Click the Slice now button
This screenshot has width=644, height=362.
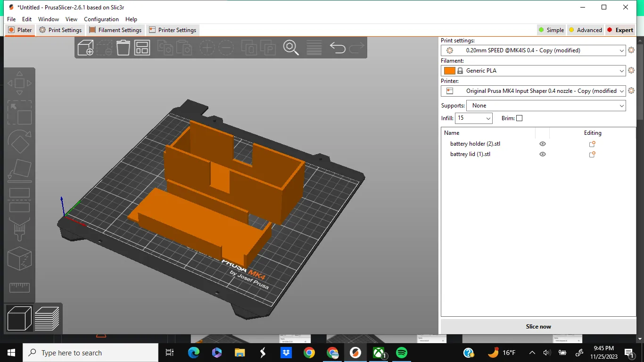pyautogui.click(x=538, y=327)
